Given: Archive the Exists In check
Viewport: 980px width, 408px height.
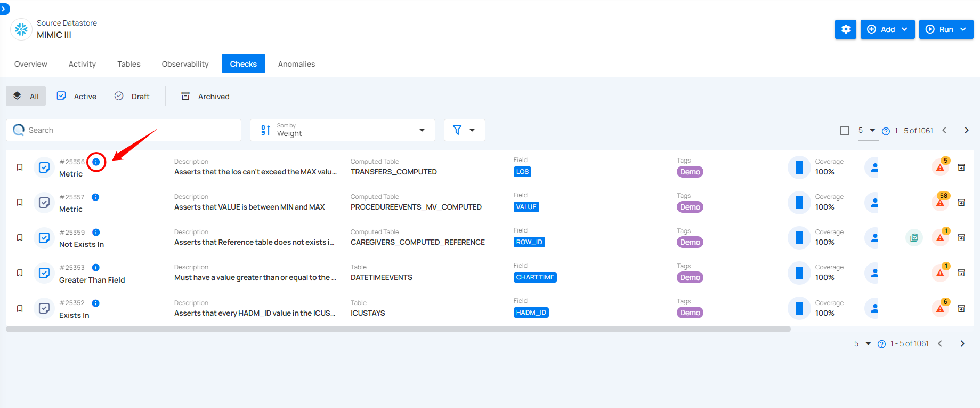Looking at the screenshot, I should click(961, 309).
